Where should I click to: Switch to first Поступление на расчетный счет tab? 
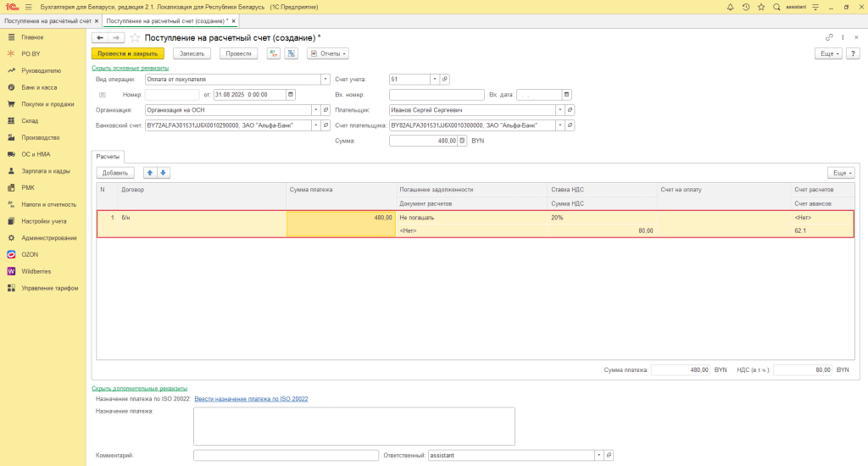47,21
